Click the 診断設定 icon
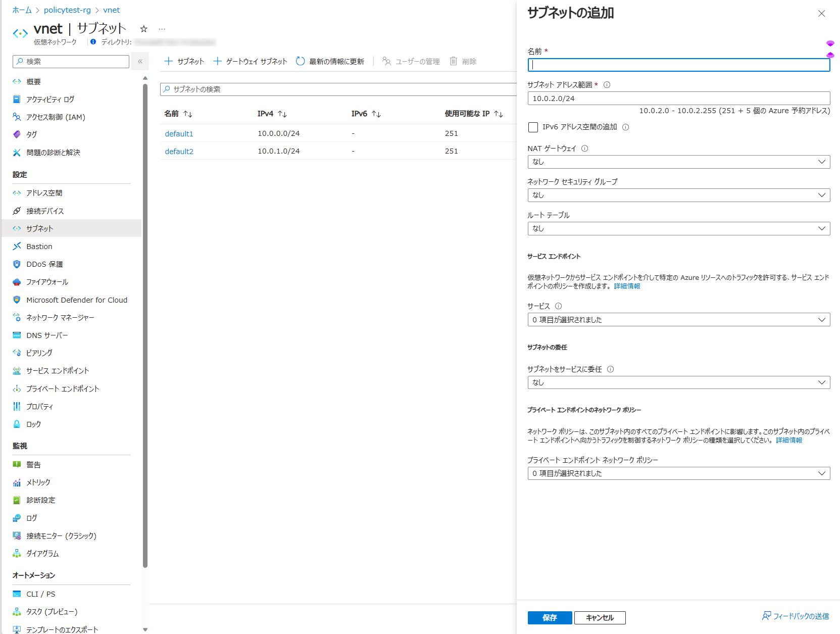Image resolution: width=840 pixels, height=634 pixels. click(17, 500)
